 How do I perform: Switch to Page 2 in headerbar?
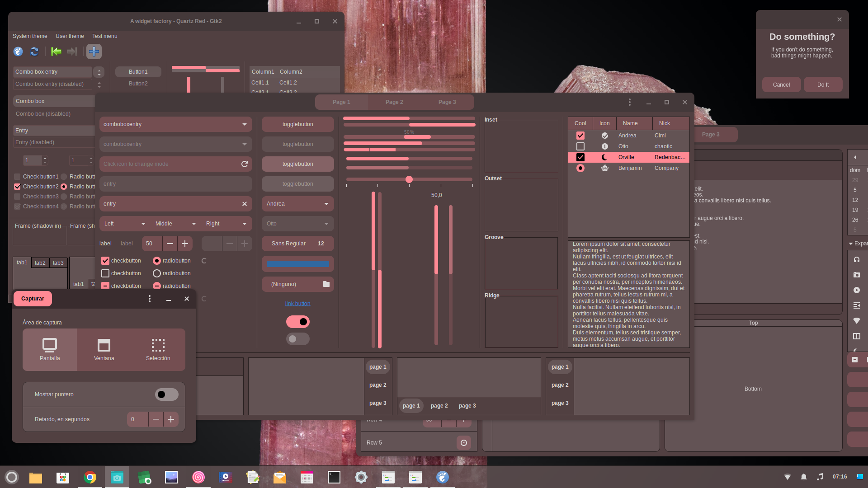(394, 102)
